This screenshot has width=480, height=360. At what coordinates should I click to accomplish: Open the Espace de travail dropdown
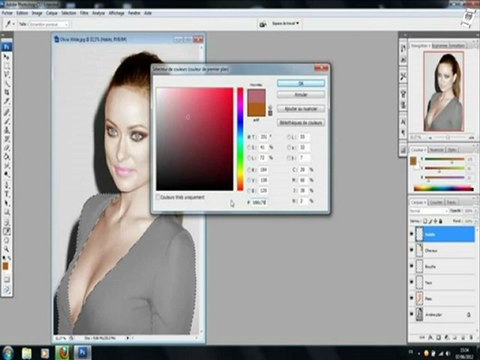click(x=286, y=24)
